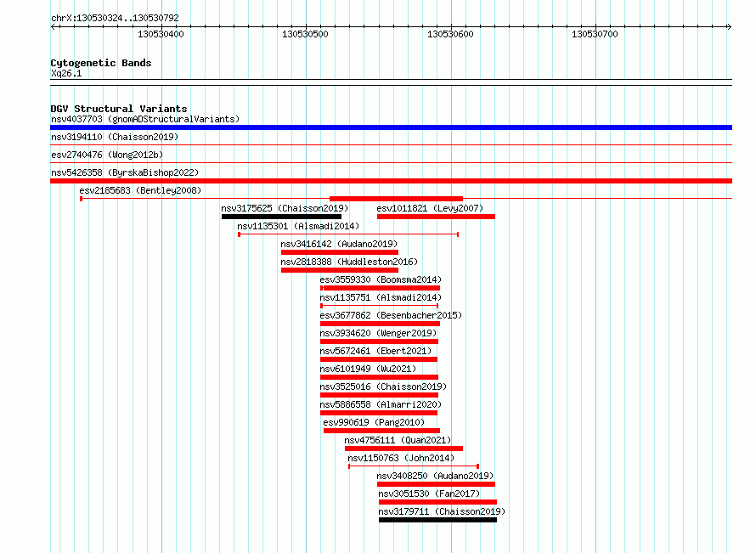Open esv990619 (Pang2010) label
The image size is (756, 553).
[x=374, y=422]
